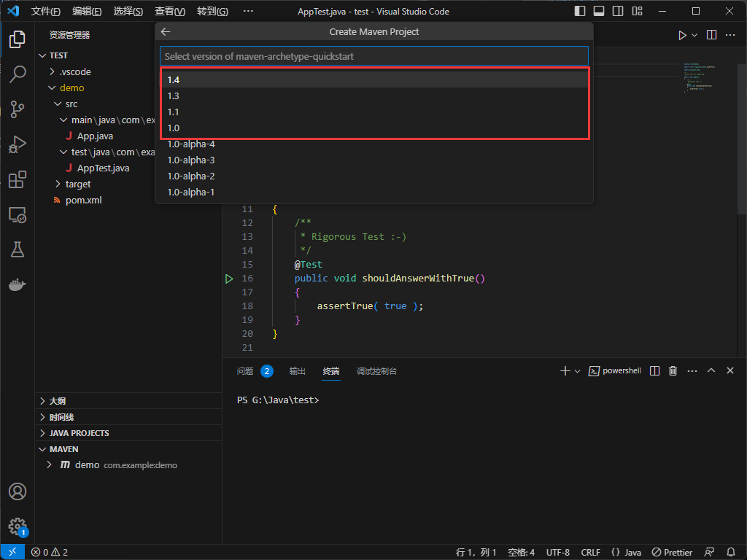Click the CRLF line ending indicator
The height and width of the screenshot is (560, 747).
click(x=590, y=552)
